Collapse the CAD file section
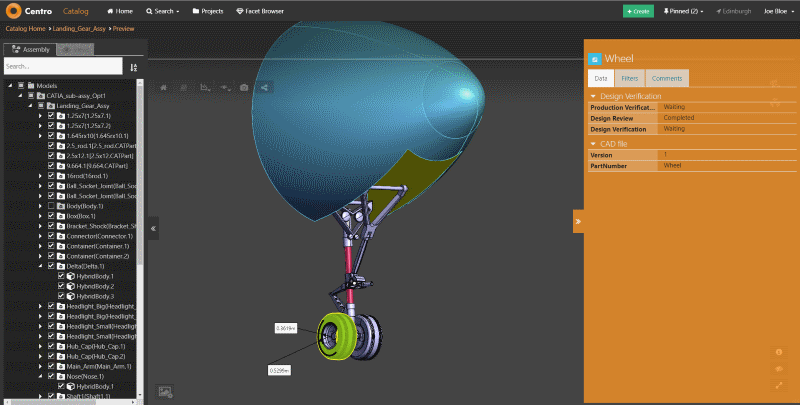 point(593,144)
